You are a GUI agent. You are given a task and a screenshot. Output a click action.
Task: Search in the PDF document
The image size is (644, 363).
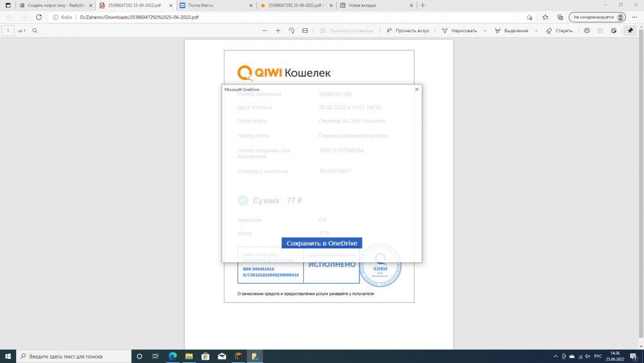[35, 30]
